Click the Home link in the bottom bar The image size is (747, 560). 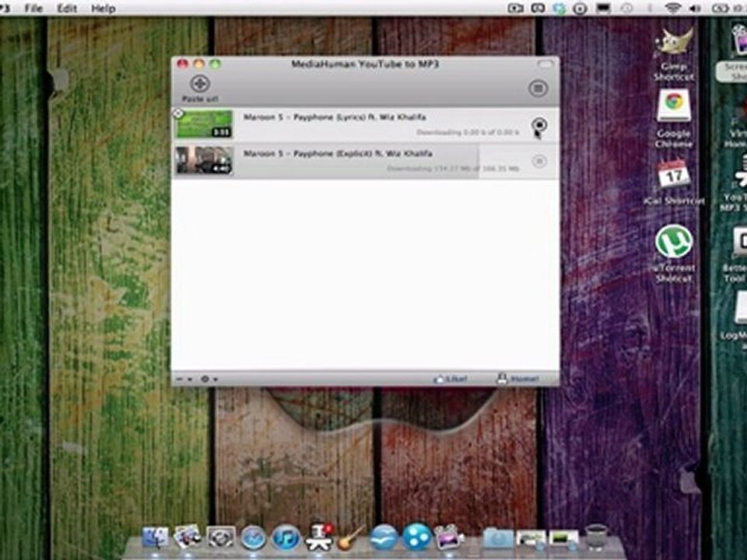pyautogui.click(x=518, y=379)
